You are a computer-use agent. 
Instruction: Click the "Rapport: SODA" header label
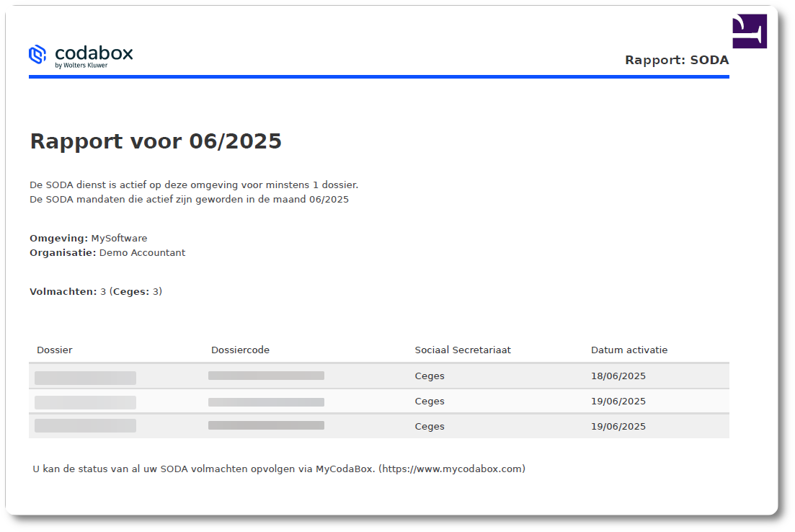click(677, 60)
